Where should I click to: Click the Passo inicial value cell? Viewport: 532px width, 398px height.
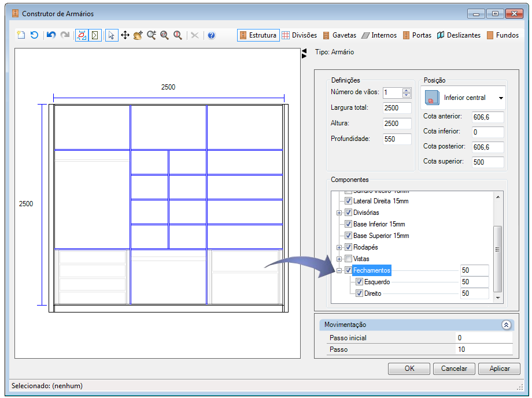click(x=484, y=338)
